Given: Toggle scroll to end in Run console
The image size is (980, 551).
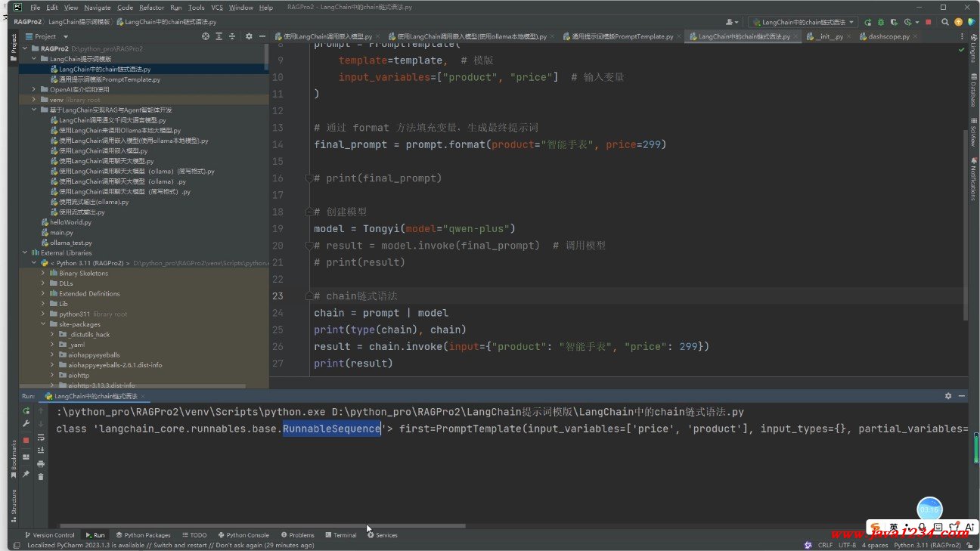Looking at the screenshot, I should (41, 450).
